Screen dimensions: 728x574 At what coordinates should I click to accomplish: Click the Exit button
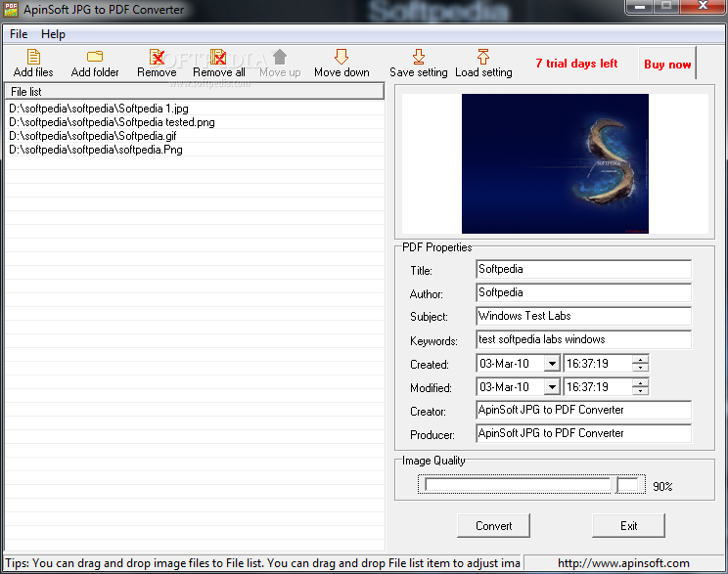tap(628, 525)
